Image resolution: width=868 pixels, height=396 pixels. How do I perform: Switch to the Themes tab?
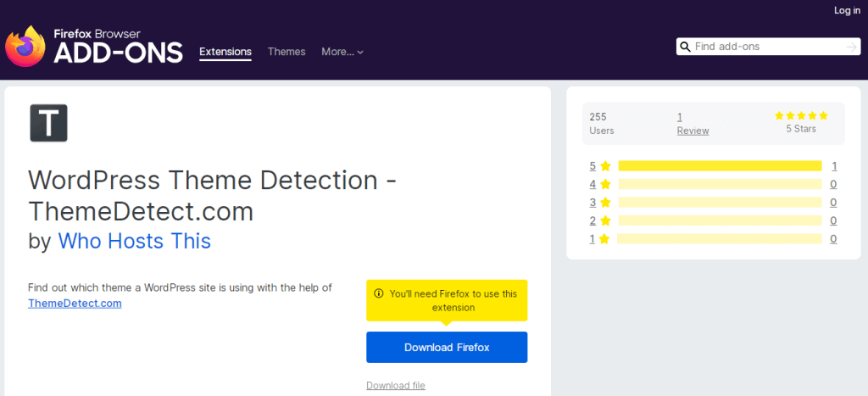coord(287,52)
